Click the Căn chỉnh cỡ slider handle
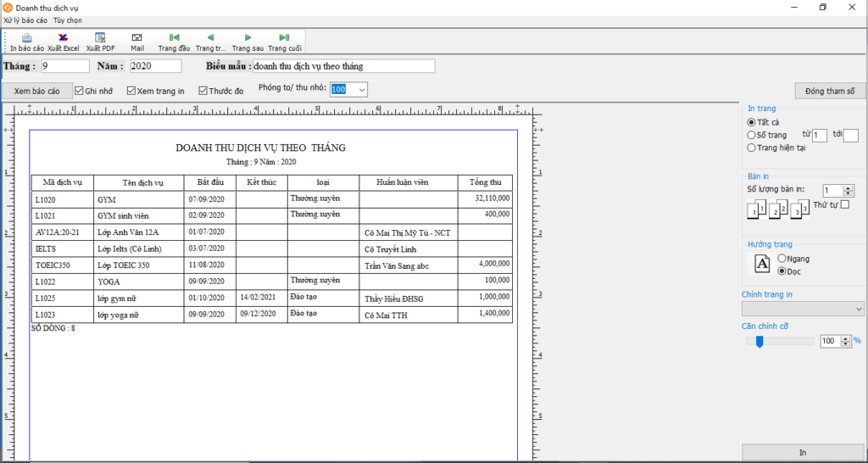 (x=759, y=341)
